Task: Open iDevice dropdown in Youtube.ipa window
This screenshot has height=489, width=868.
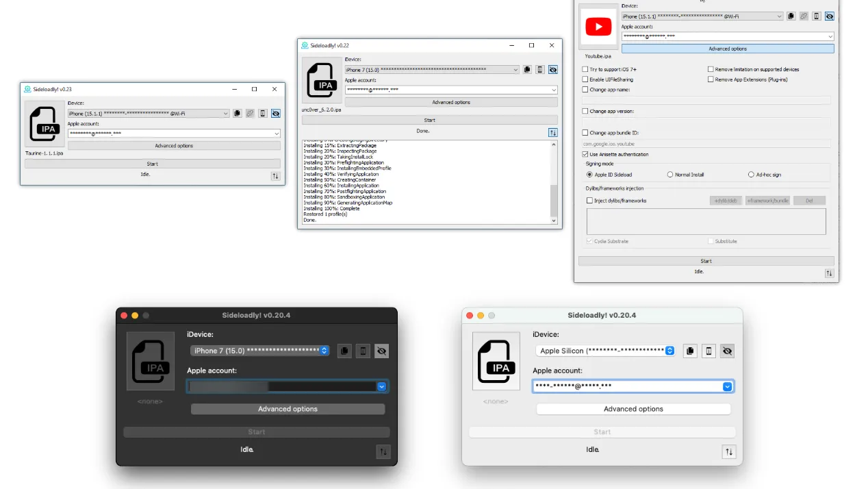Action: [x=702, y=16]
